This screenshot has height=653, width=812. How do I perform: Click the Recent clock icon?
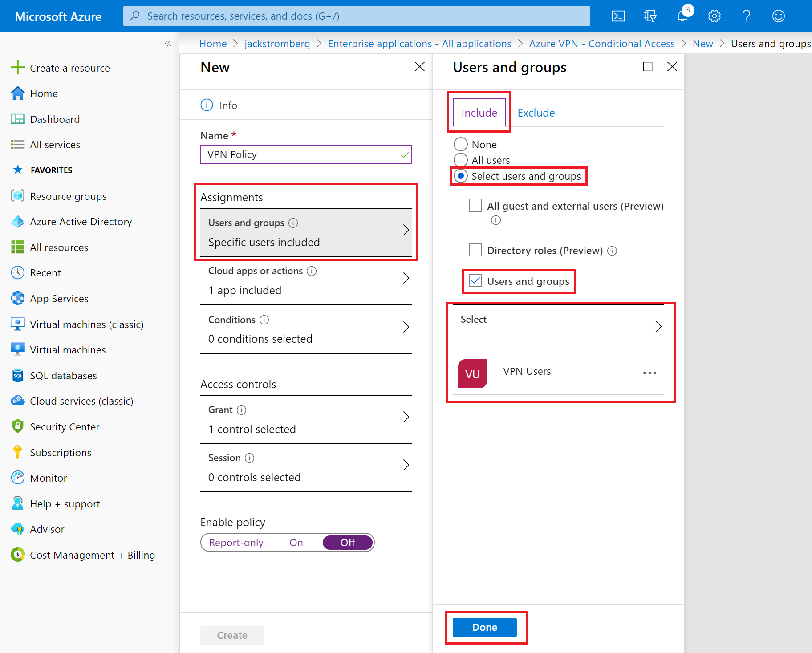coord(17,273)
